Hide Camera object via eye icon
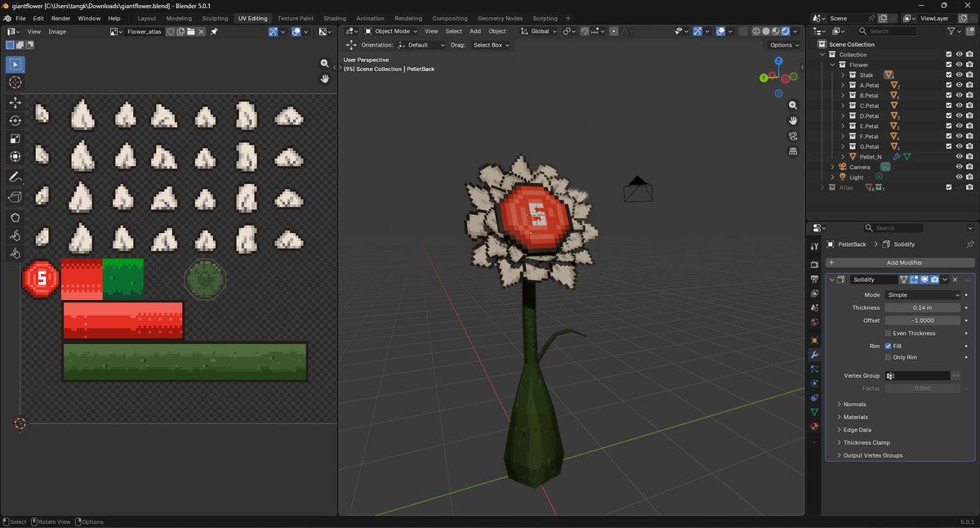 click(959, 167)
